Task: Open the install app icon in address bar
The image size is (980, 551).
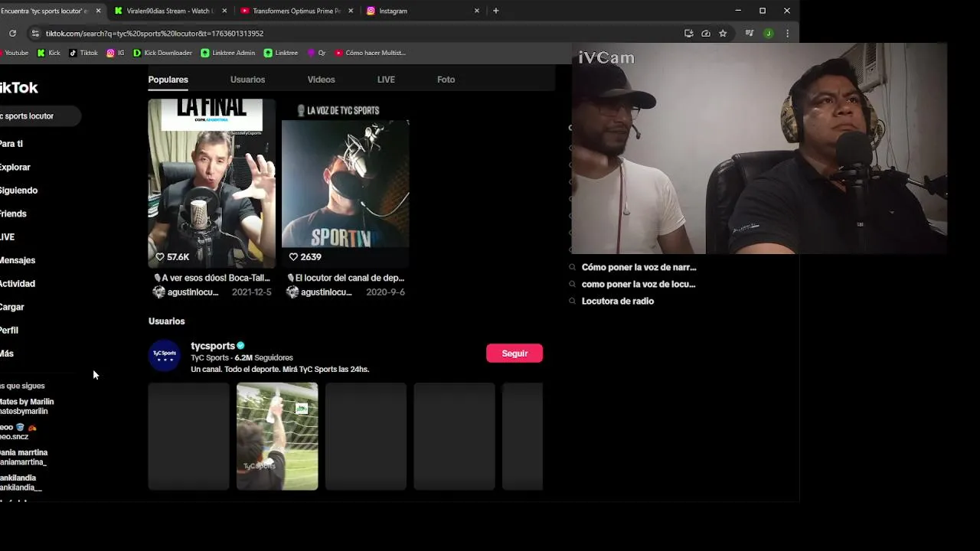Action: 688,33
